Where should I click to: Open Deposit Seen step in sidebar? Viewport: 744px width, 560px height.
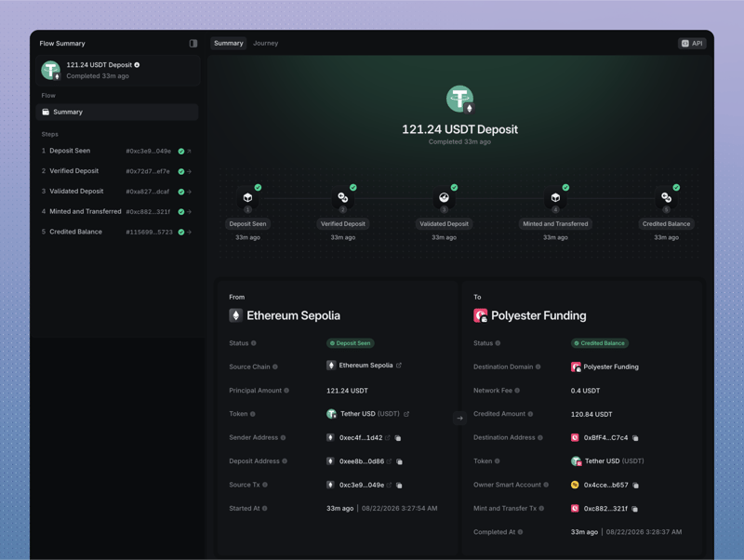tap(117, 151)
